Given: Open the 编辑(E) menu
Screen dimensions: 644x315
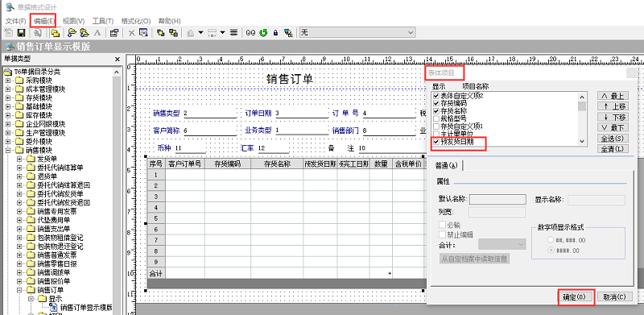Looking at the screenshot, I should [x=43, y=21].
